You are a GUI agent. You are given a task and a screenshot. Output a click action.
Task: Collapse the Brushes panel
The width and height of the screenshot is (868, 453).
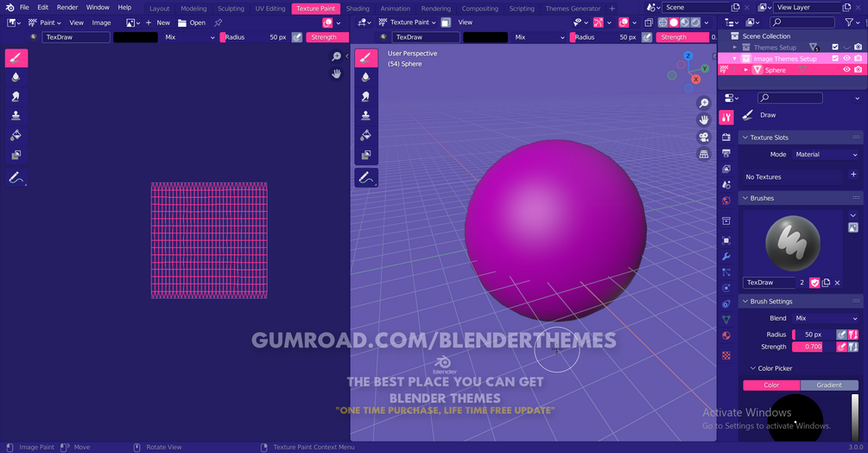click(745, 198)
